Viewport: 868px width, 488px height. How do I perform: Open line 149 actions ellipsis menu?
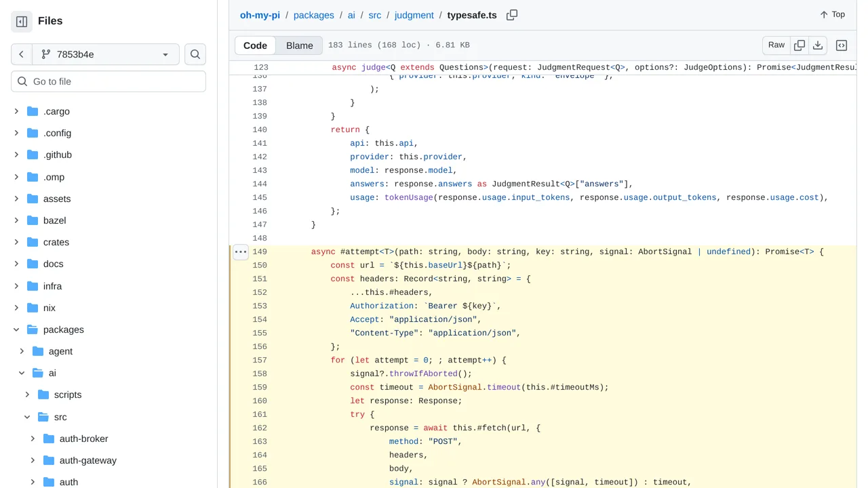[x=241, y=251]
